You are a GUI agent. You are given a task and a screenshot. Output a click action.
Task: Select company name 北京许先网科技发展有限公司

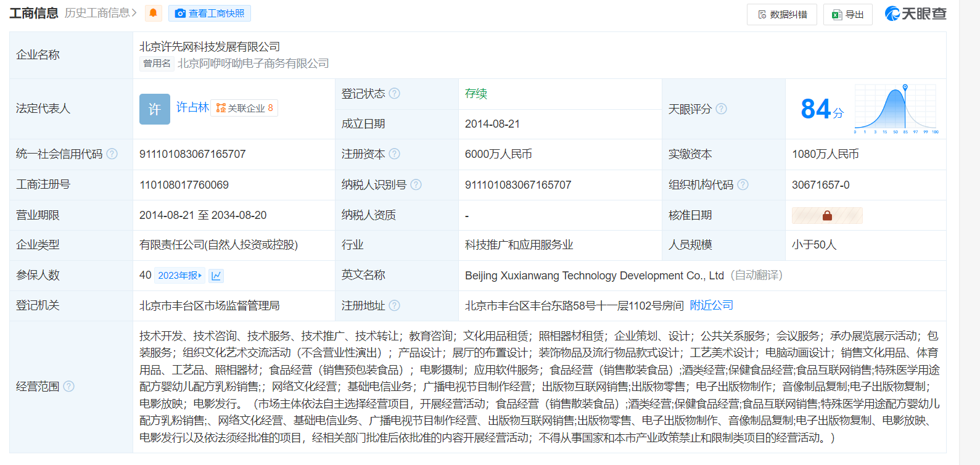[210, 47]
